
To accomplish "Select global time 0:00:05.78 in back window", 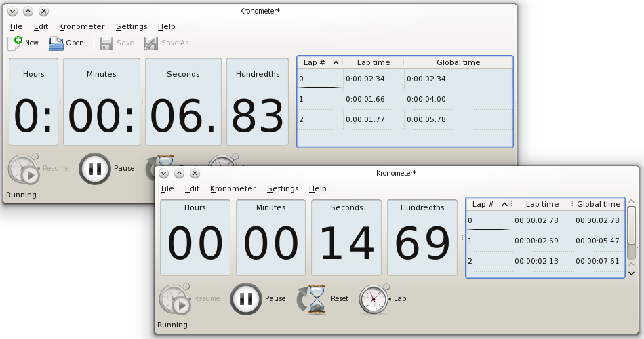I will click(426, 119).
